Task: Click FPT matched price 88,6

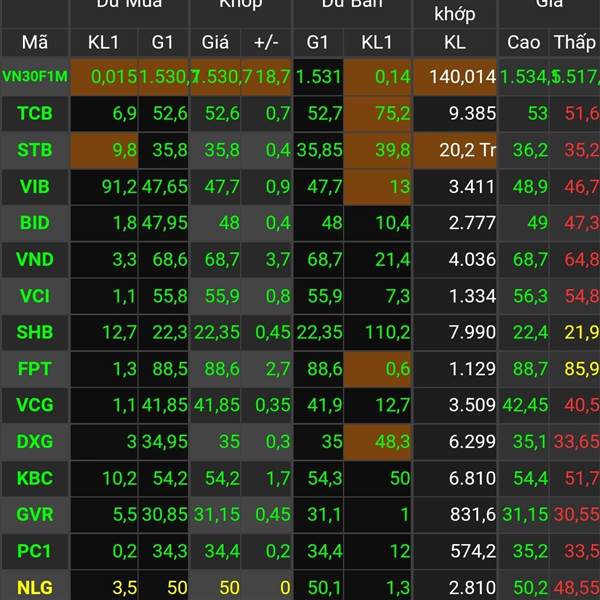Action: point(222,369)
